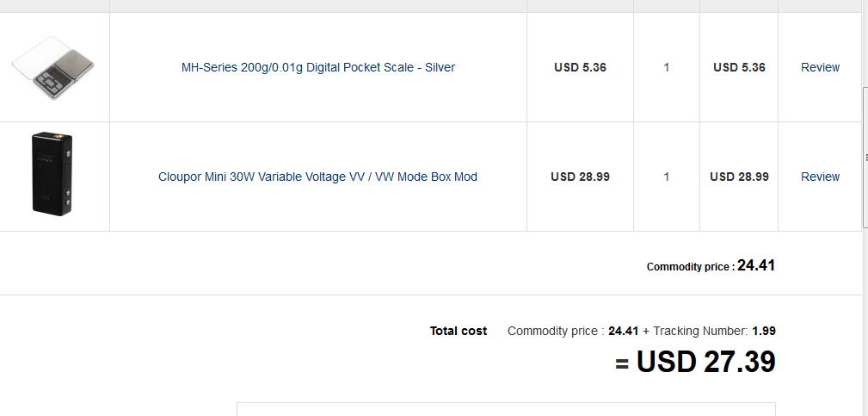Click Review for the Digital Pocket Scale
This screenshot has height=416, width=868.
[820, 67]
